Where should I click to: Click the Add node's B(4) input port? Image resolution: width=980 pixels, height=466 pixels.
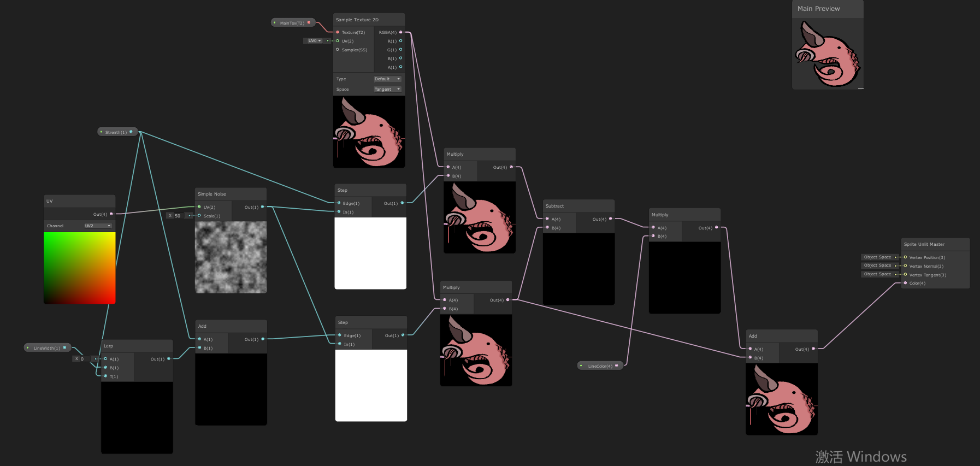click(x=750, y=358)
